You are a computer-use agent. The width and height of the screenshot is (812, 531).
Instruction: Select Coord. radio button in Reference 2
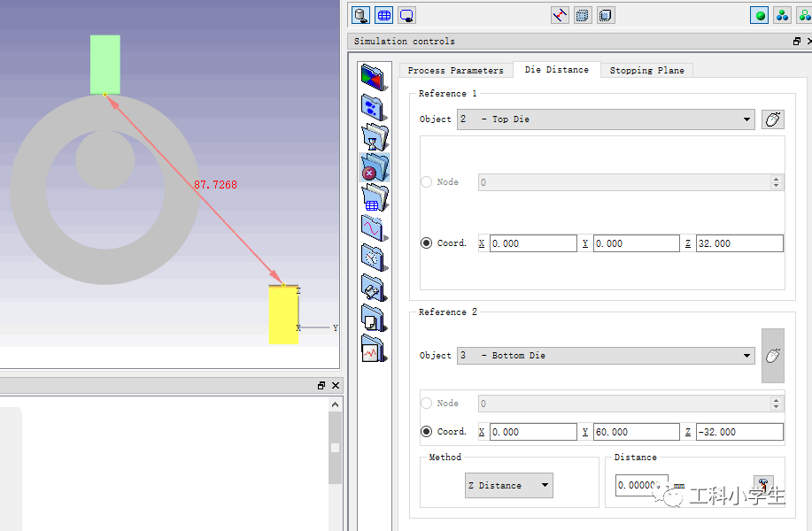click(x=426, y=432)
